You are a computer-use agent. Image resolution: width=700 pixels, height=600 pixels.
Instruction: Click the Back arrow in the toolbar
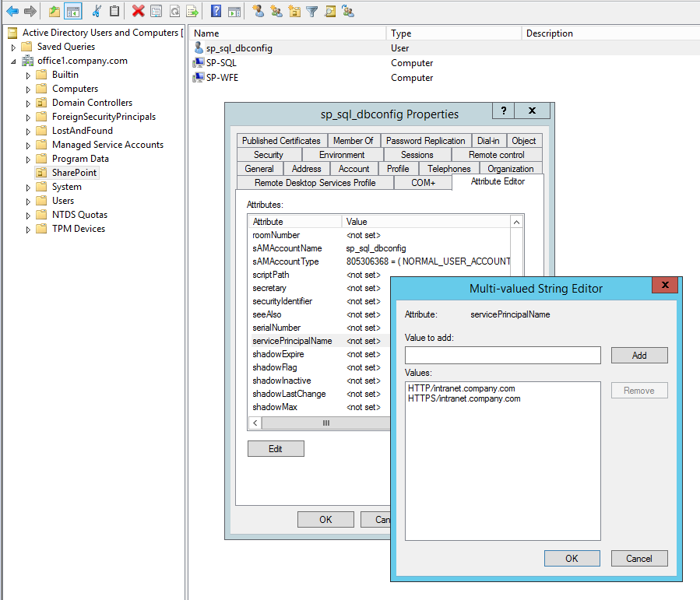point(12,11)
